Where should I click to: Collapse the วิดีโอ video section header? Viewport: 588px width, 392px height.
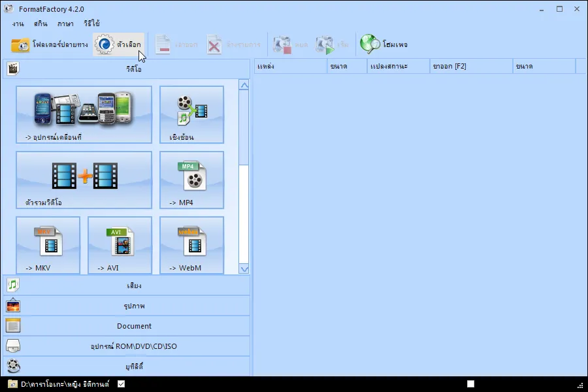click(x=126, y=69)
